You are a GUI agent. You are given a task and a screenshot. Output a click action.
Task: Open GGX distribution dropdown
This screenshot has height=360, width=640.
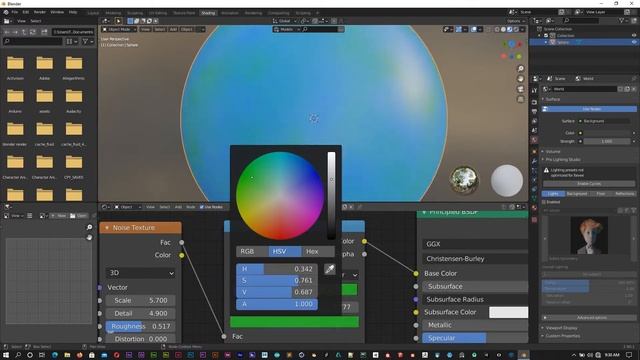pos(475,244)
